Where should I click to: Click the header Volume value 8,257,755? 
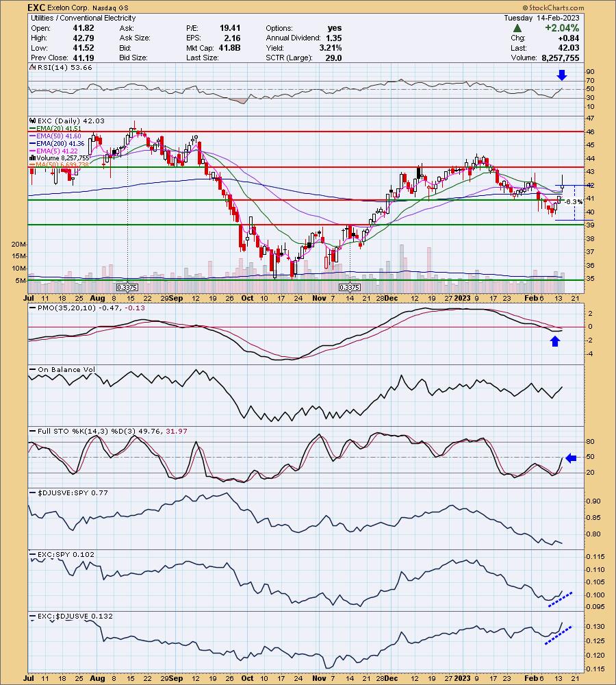pyautogui.click(x=560, y=58)
